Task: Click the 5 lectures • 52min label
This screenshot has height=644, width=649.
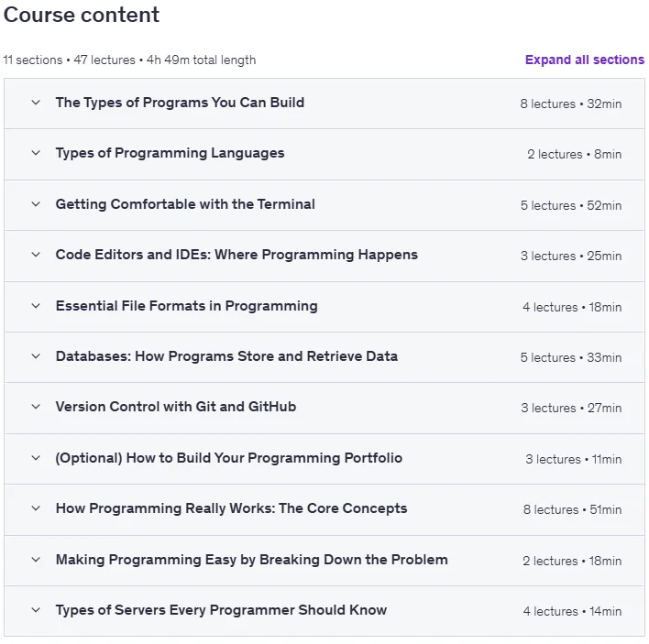Action: pos(571,205)
